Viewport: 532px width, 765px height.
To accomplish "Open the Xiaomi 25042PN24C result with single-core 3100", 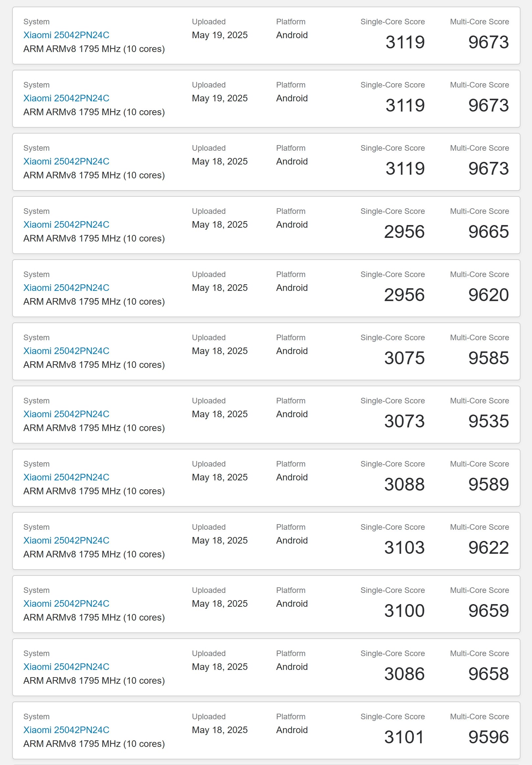I will (66, 604).
